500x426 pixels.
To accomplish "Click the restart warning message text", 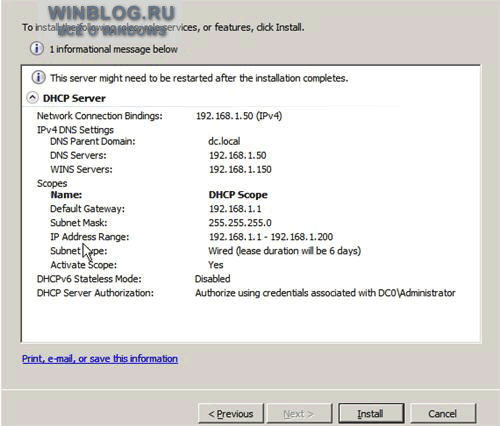I will tap(199, 78).
